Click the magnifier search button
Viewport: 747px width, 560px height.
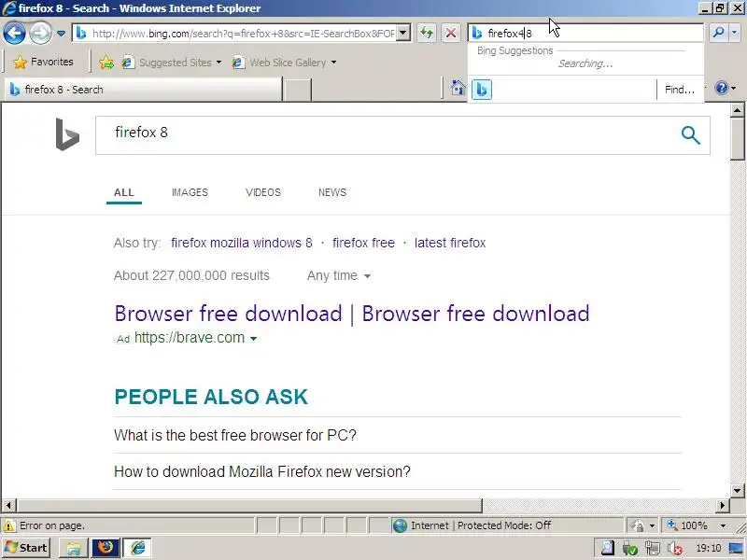718,33
